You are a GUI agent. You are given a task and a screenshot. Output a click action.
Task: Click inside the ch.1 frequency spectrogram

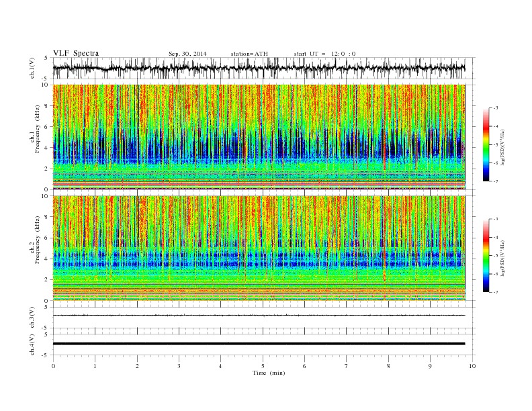coord(259,137)
